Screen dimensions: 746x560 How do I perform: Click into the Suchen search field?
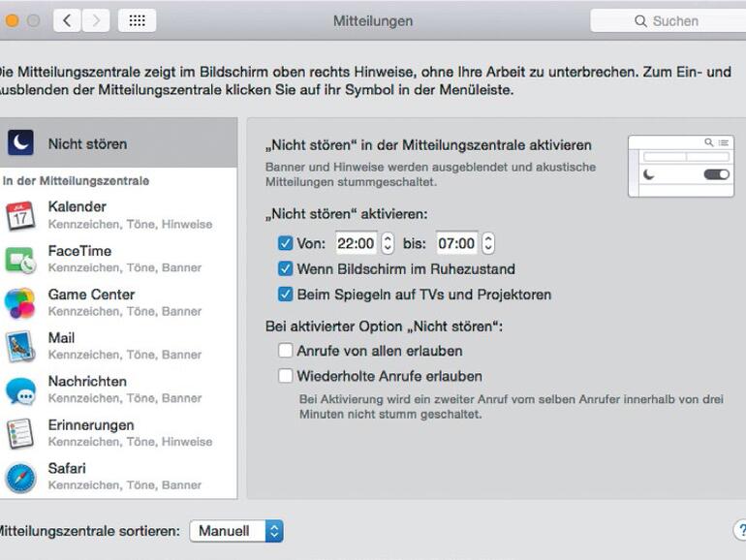pyautogui.click(x=668, y=21)
